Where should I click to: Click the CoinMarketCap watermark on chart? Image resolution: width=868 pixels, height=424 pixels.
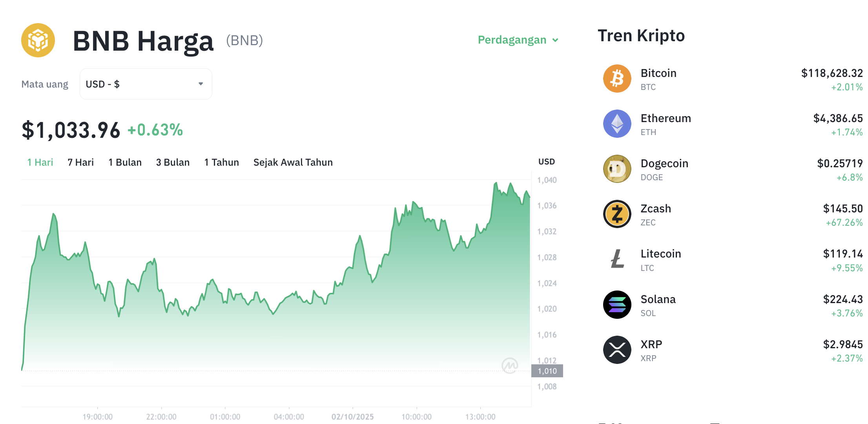tap(510, 366)
